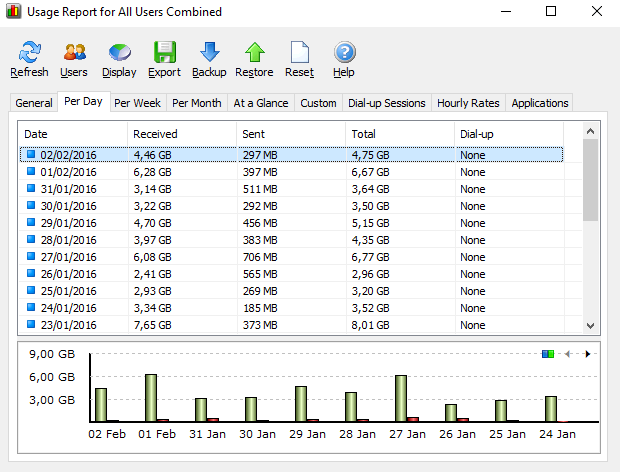Toggle the chart color legend icon
The width and height of the screenshot is (620, 472).
pyautogui.click(x=547, y=354)
